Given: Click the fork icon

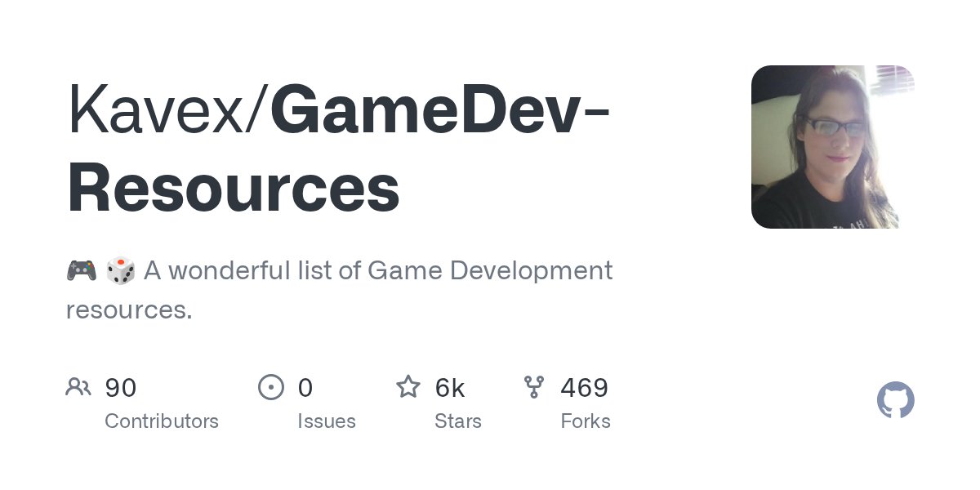Looking at the screenshot, I should 534,387.
